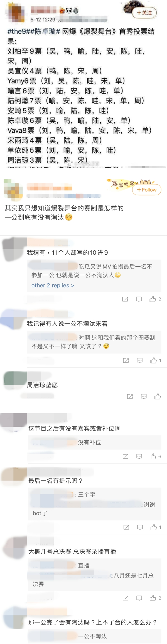167x644 pixels.
Task: Share the 最后一名有提示吗 comment
Action: coord(126,527)
